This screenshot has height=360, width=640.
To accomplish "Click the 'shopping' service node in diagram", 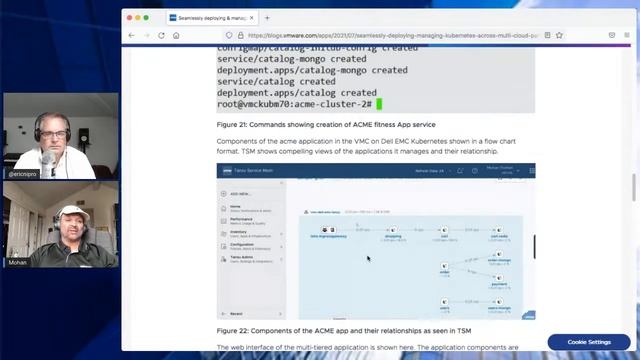I will (x=393, y=233).
